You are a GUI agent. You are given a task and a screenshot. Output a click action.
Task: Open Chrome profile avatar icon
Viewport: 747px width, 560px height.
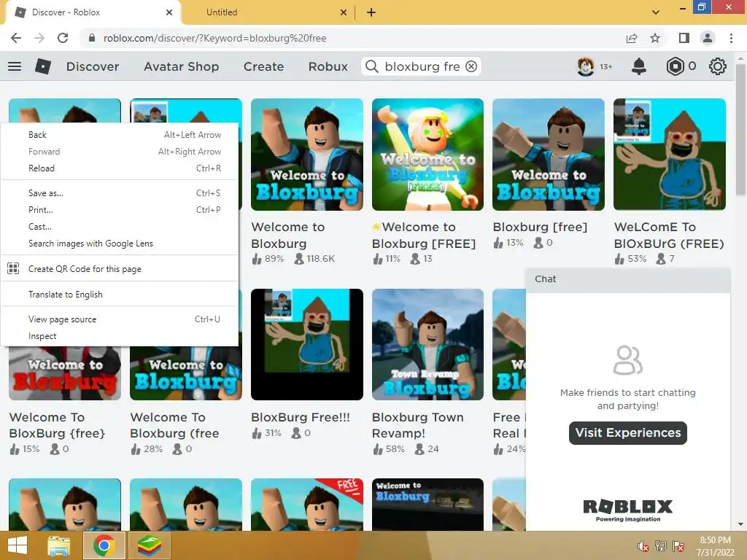pos(708,38)
